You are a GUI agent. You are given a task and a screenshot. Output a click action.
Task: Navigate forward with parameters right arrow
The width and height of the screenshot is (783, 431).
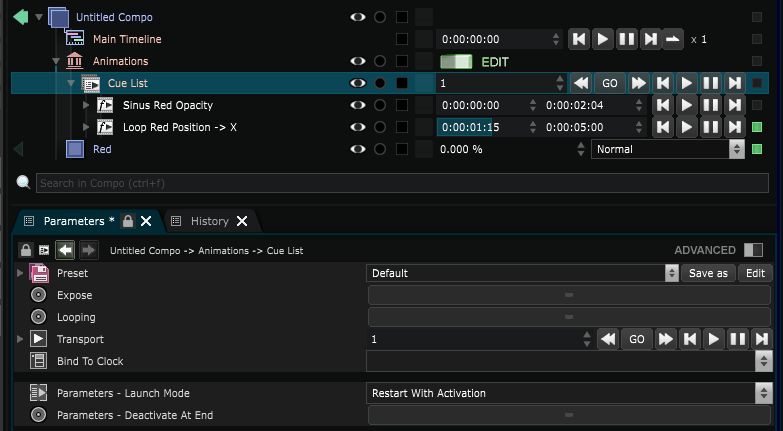[x=88, y=250]
